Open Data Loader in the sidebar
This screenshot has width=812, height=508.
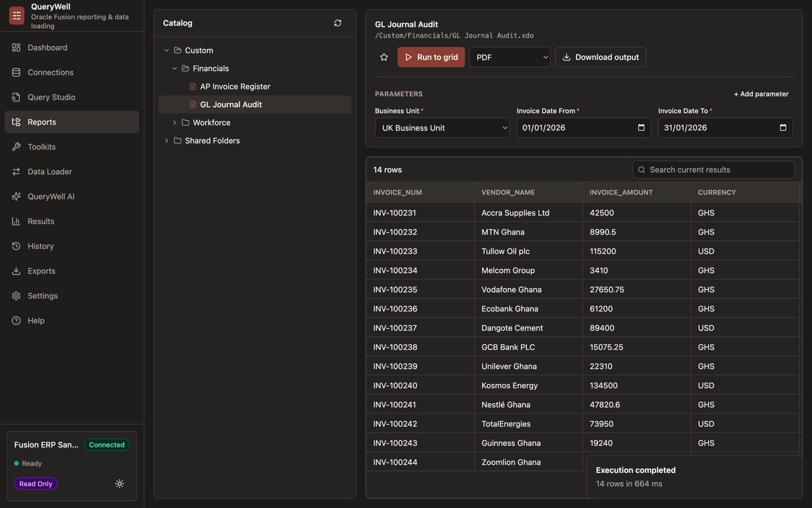pos(72,172)
